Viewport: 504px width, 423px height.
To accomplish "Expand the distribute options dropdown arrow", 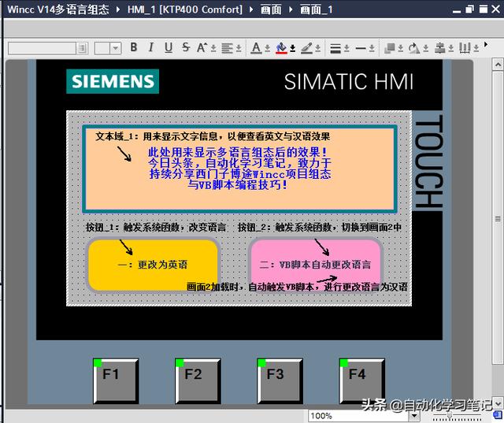I will pyautogui.click(x=476, y=49).
